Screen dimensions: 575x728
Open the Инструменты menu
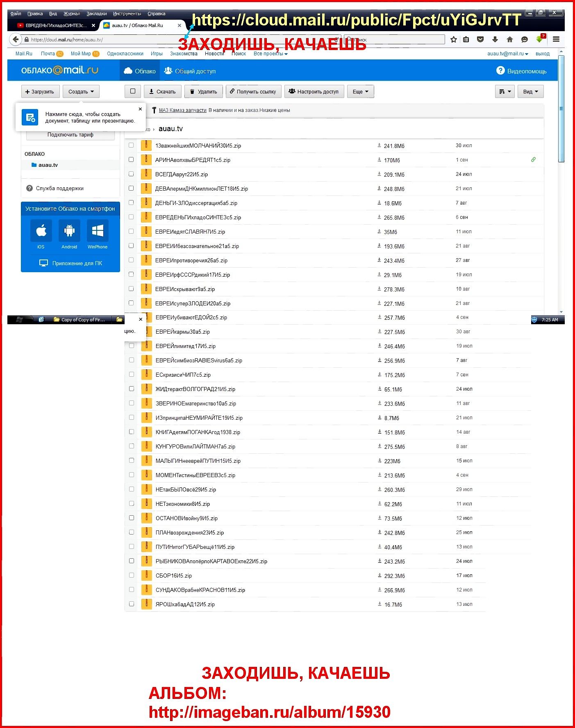pyautogui.click(x=127, y=14)
